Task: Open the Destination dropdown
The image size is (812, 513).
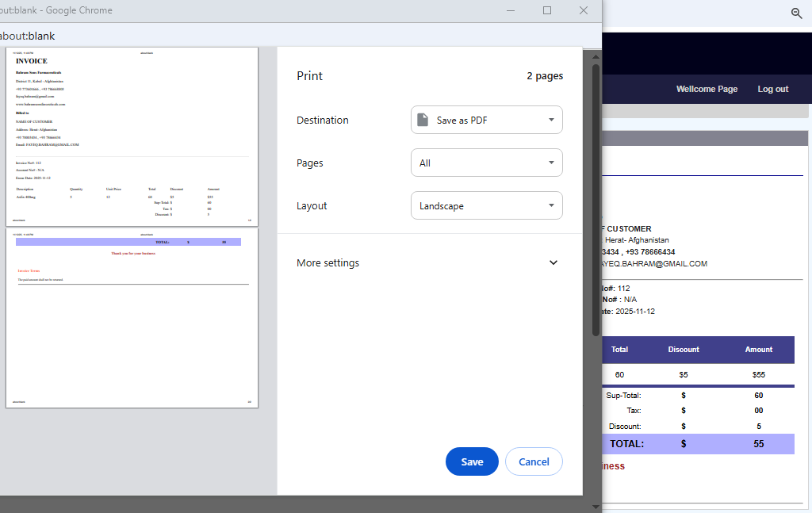Action: click(x=486, y=121)
